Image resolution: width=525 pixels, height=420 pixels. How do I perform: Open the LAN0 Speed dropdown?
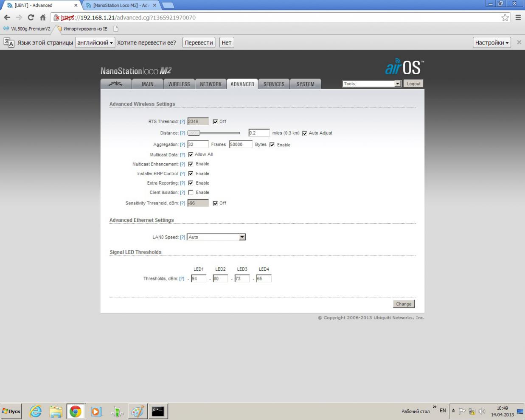point(216,237)
